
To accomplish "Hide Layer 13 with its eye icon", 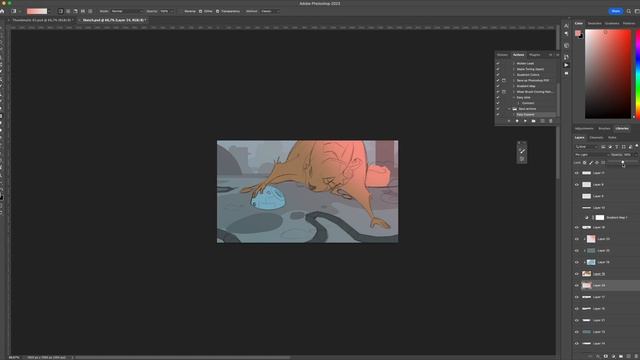I will click(577, 332).
